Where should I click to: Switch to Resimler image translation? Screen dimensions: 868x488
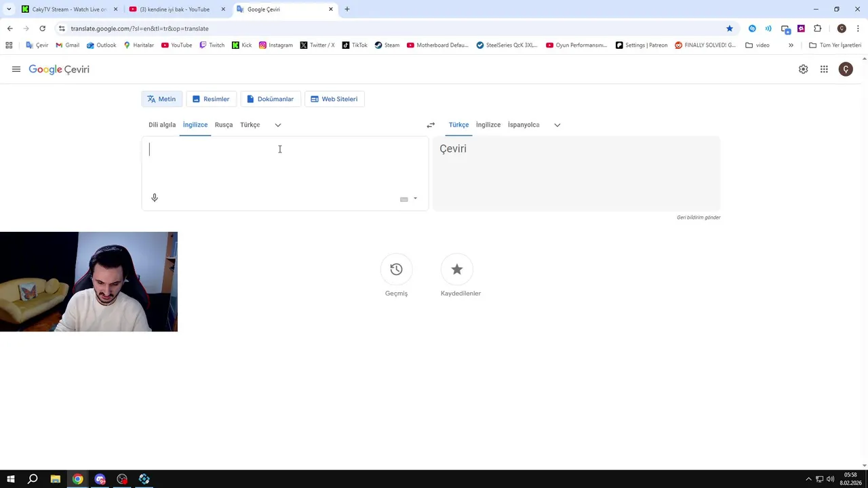click(211, 99)
